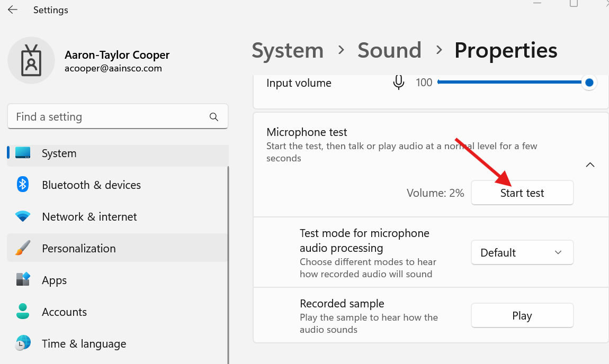This screenshot has width=609, height=364.
Task: Open the Apps icon in the sidebar
Action: click(23, 280)
